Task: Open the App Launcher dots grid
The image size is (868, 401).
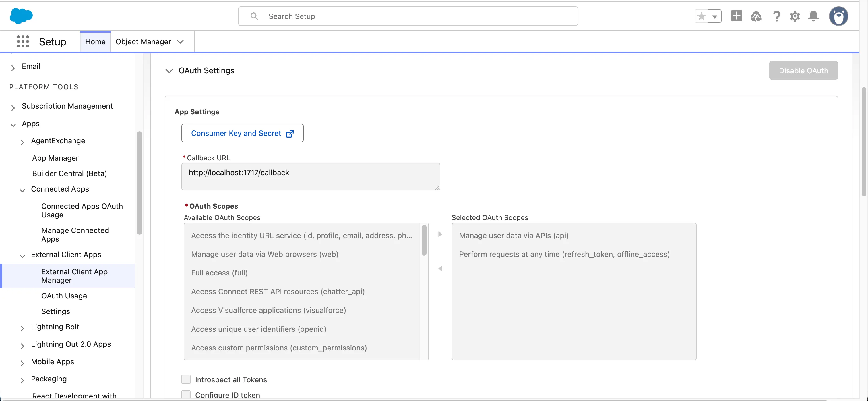Action: (23, 41)
